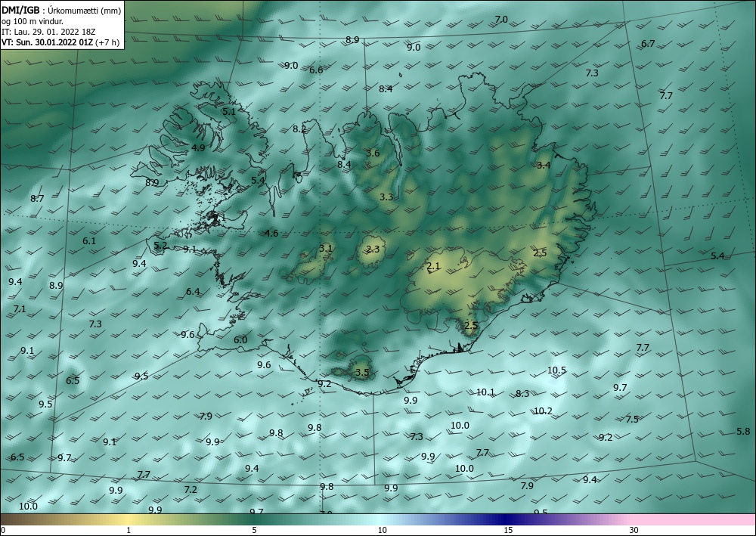The image size is (756, 536).
Task: Select the map value "6.0"
Action: (240, 340)
